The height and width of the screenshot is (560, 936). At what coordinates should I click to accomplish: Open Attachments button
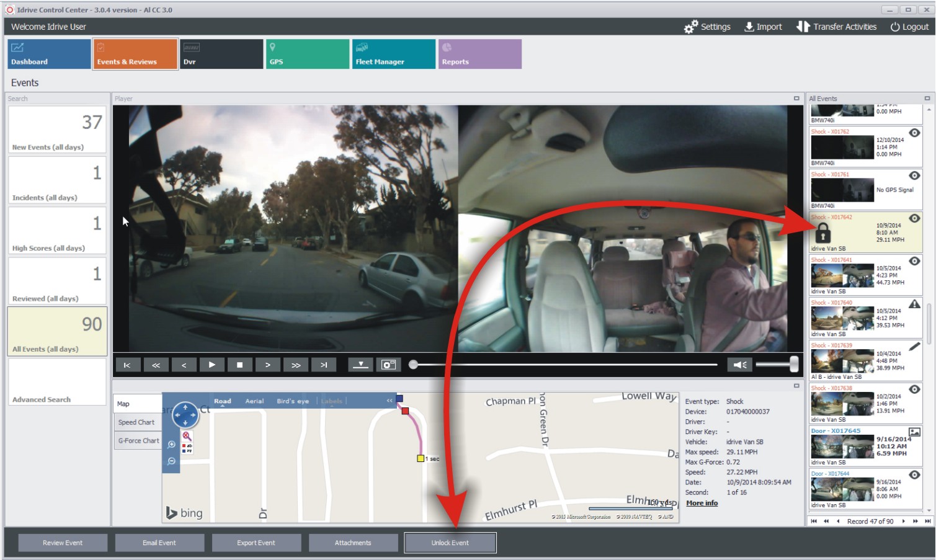tap(353, 543)
